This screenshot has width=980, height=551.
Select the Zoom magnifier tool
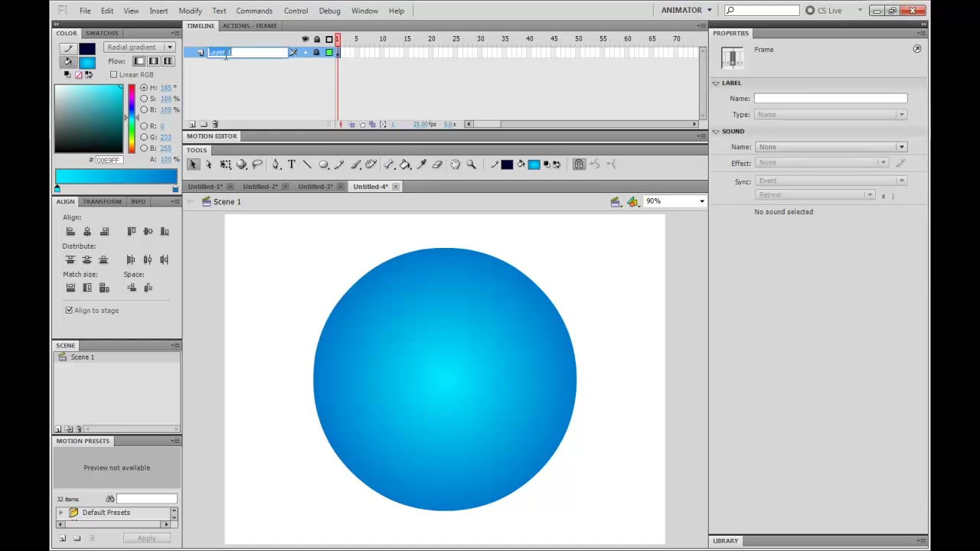point(472,164)
